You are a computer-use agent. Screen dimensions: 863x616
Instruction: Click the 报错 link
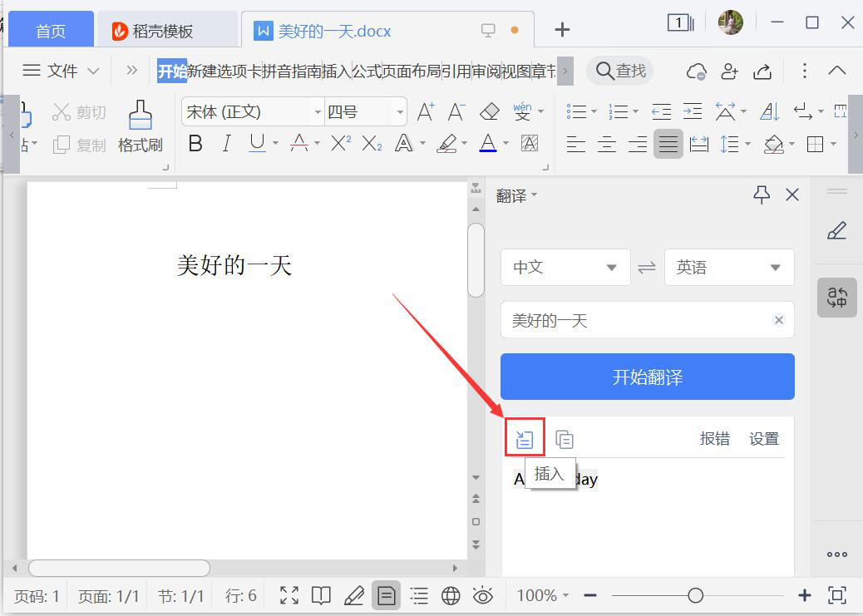pyautogui.click(x=714, y=439)
